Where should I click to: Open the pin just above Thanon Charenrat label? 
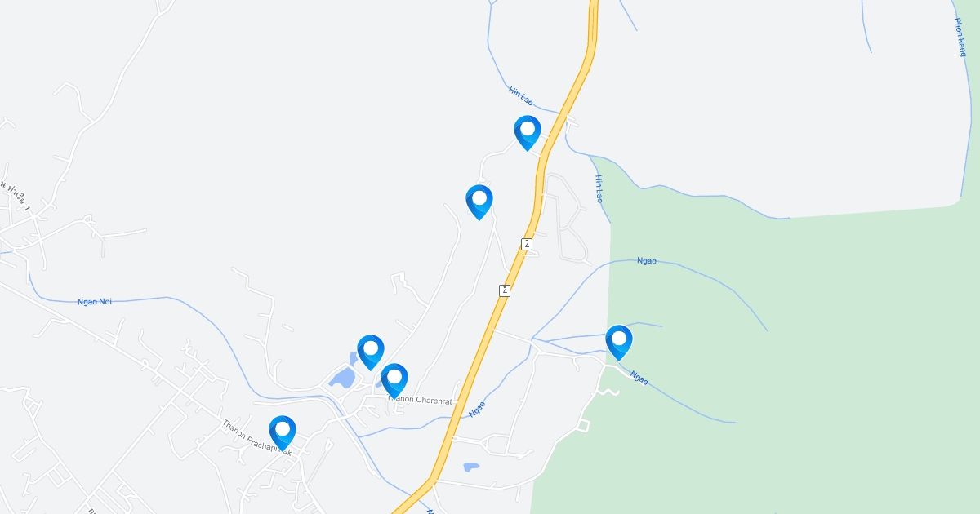(394, 379)
